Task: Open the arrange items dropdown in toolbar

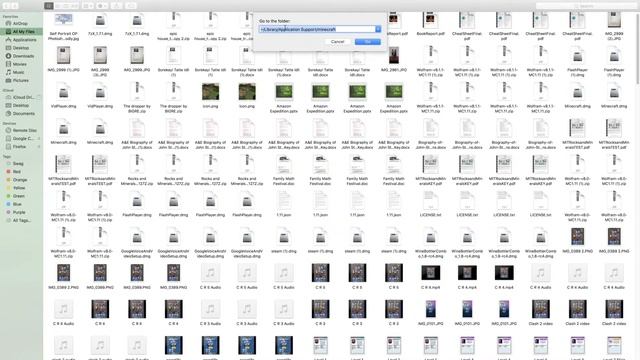Action: click(88, 6)
